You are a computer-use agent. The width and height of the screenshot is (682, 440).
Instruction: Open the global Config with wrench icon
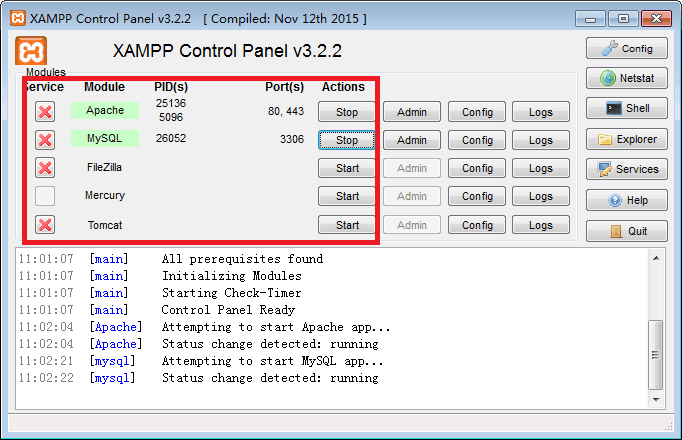[x=626, y=48]
